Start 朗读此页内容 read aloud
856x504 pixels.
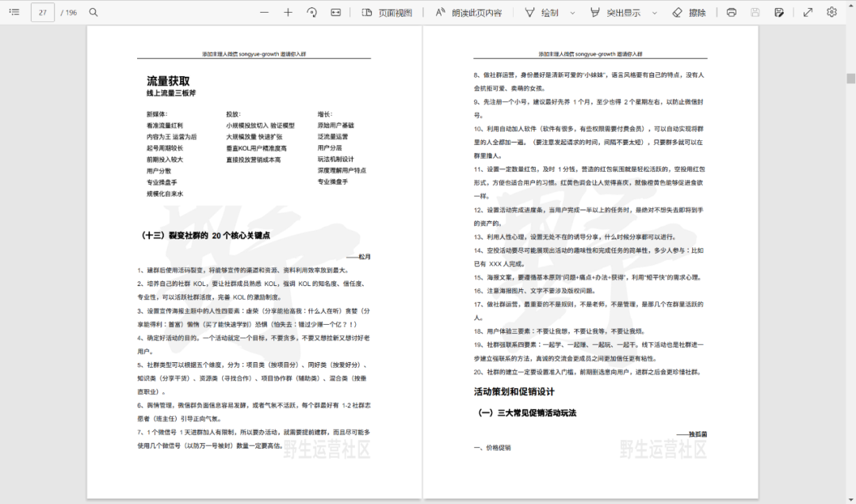(x=468, y=12)
